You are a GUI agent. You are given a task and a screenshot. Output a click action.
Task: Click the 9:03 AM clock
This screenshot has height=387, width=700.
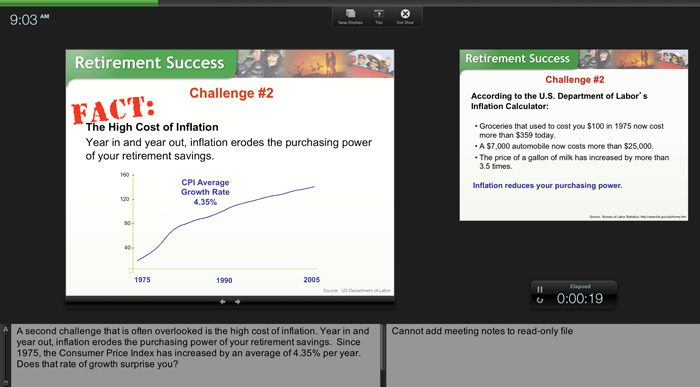[x=29, y=20]
